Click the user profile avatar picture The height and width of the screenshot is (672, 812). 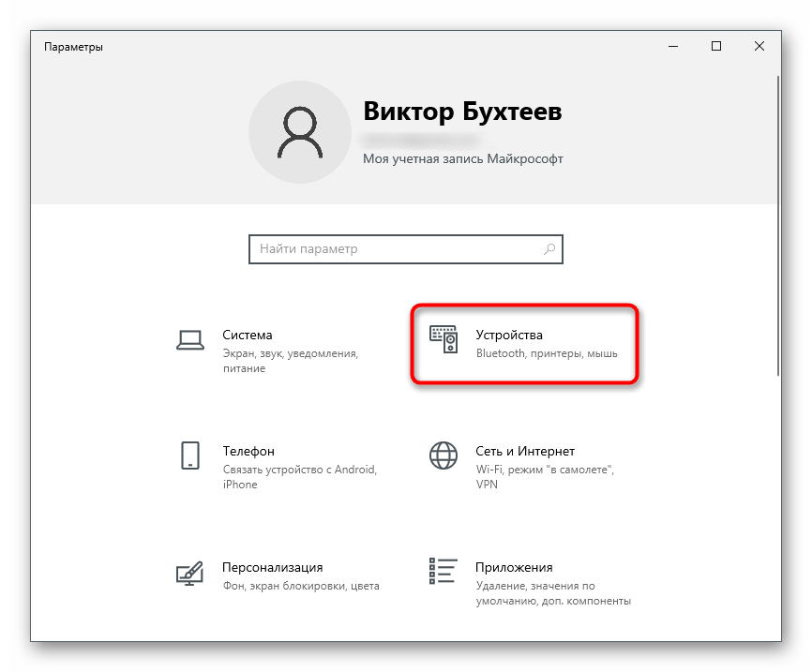(298, 130)
